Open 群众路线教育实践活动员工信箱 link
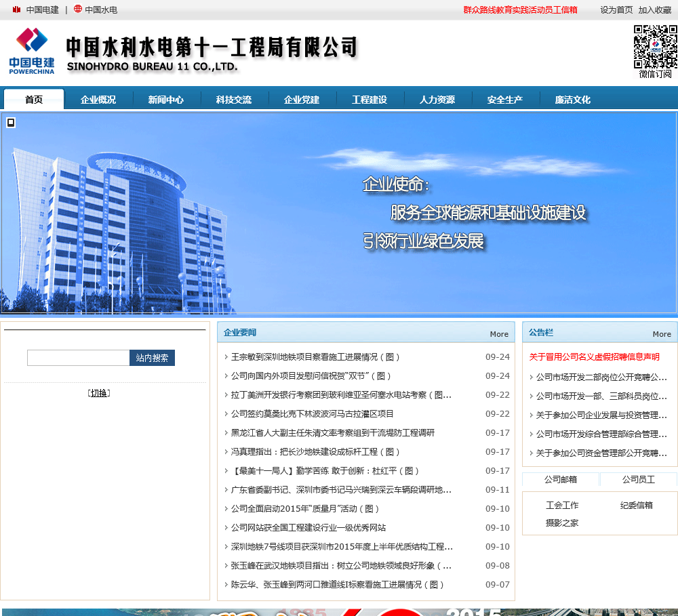Screen dimensions: 678x616 (520, 10)
